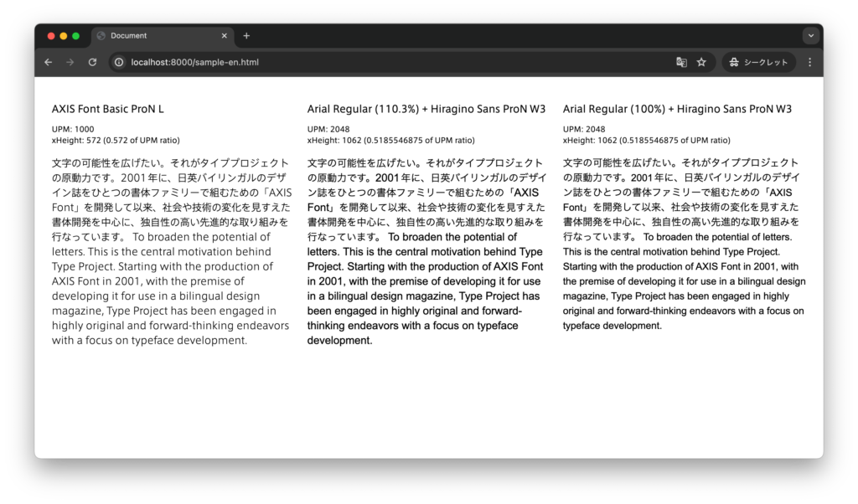Click the heading "AXIS Font Basic ProN L"
This screenshot has height=504, width=858.
108,109
